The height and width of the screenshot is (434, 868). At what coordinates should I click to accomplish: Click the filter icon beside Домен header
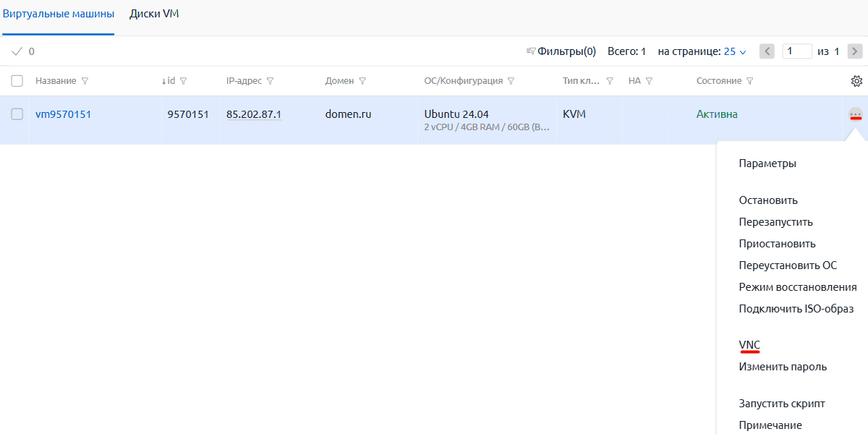(362, 81)
